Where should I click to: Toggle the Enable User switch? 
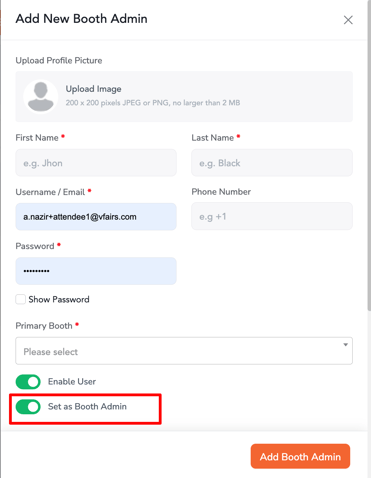28,382
